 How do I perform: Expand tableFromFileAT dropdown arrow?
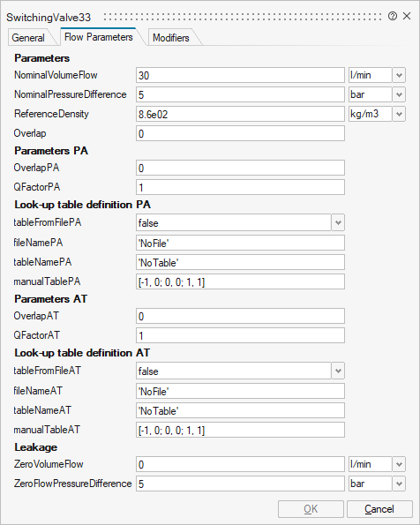coord(338,371)
